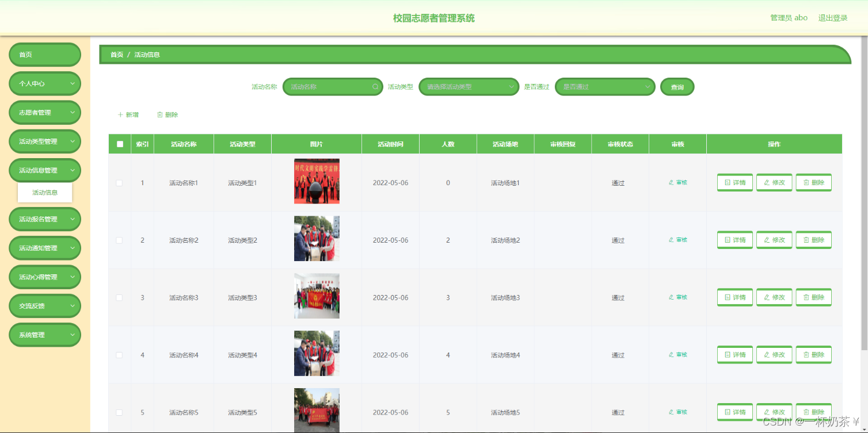Click the 修改 edit icon in row 1

click(x=767, y=182)
